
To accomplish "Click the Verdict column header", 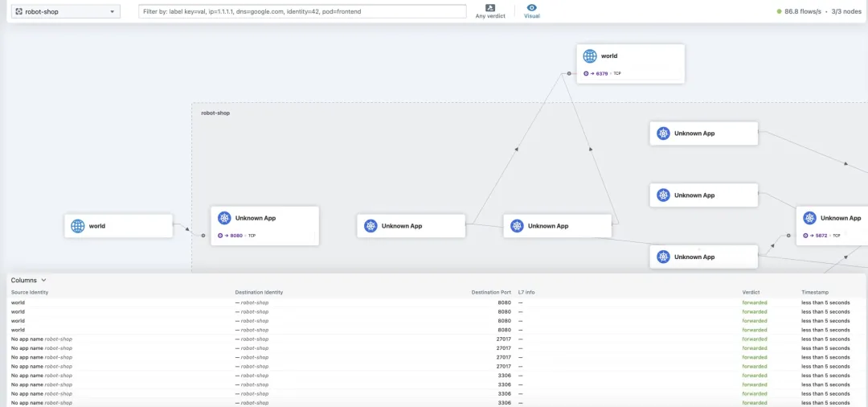I will click(751, 292).
